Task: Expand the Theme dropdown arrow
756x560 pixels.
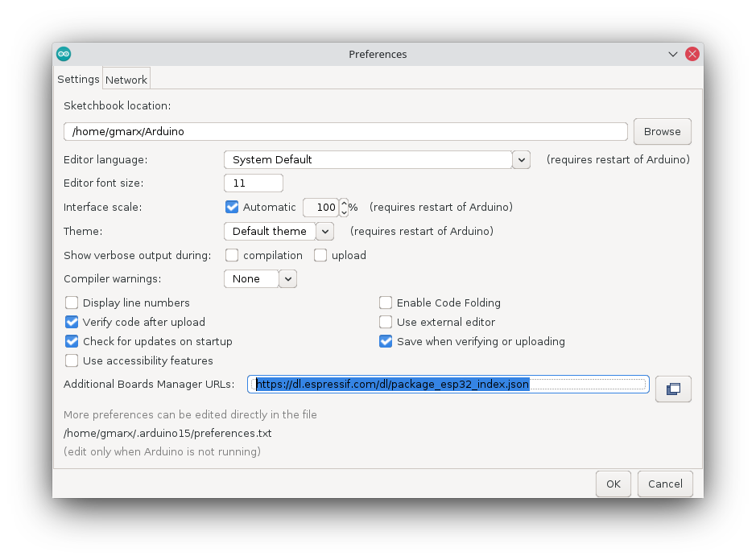Action: (x=325, y=232)
